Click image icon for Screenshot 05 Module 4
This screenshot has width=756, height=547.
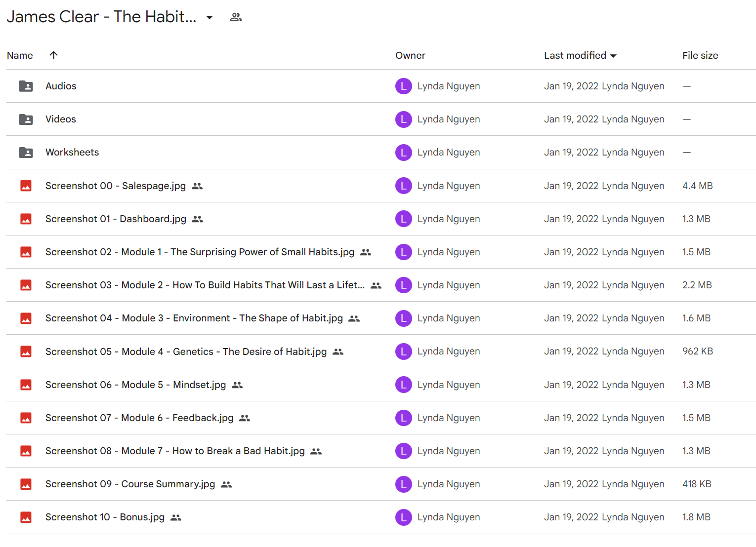(x=26, y=352)
